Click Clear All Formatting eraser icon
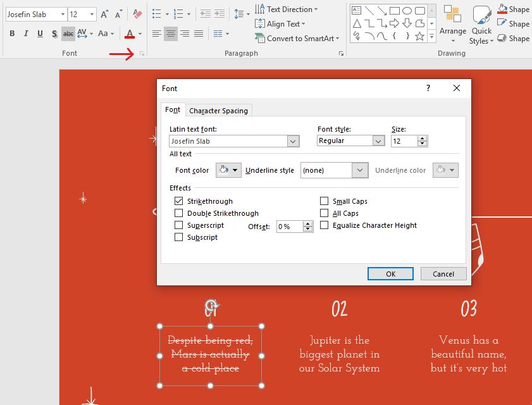Screen dimensions: 532x405 [138, 14]
